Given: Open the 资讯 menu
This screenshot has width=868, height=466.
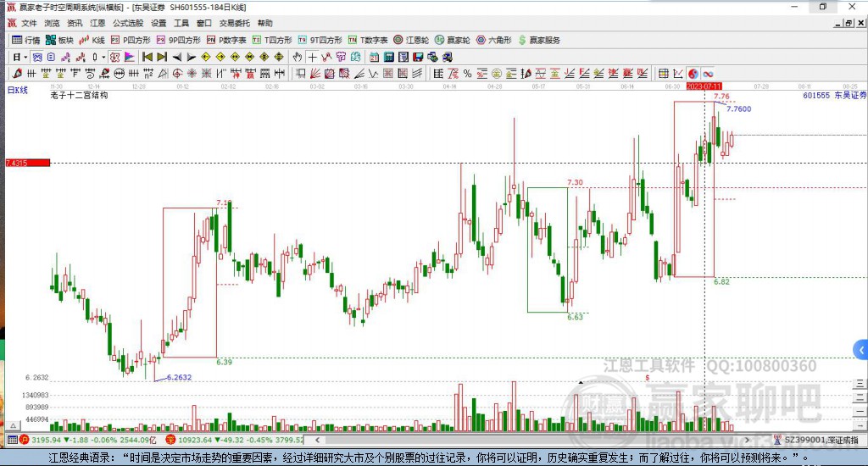Looking at the screenshot, I should click(75, 23).
